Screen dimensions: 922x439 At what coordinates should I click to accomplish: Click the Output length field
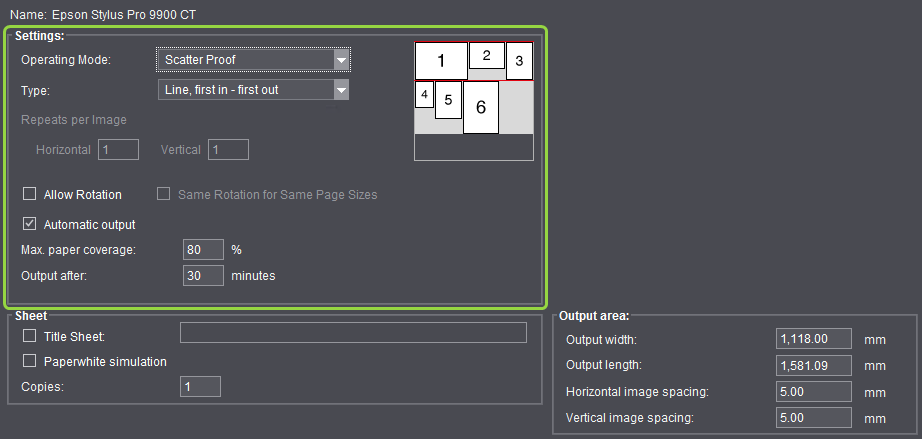pyautogui.click(x=813, y=365)
